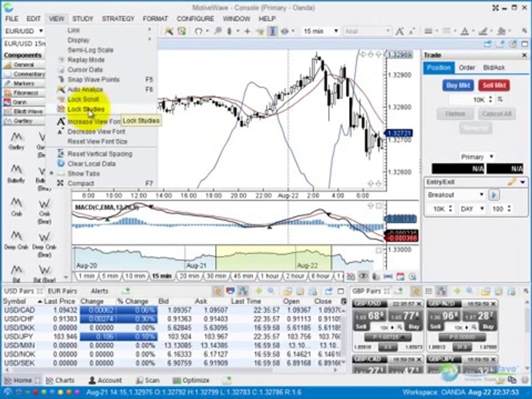The height and width of the screenshot is (399, 532).
Task: Switch to the EUR Pairs watchlist tab
Action: point(62,291)
